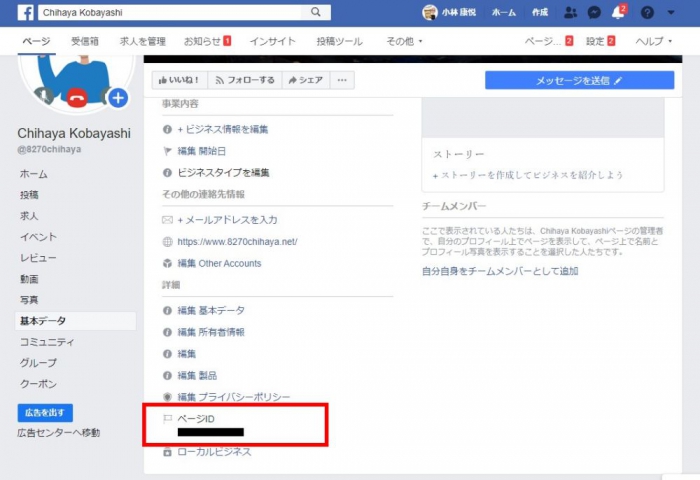This screenshot has width=700, height=480.
Task: Select グループ in left sidebar
Action: [x=38, y=363]
